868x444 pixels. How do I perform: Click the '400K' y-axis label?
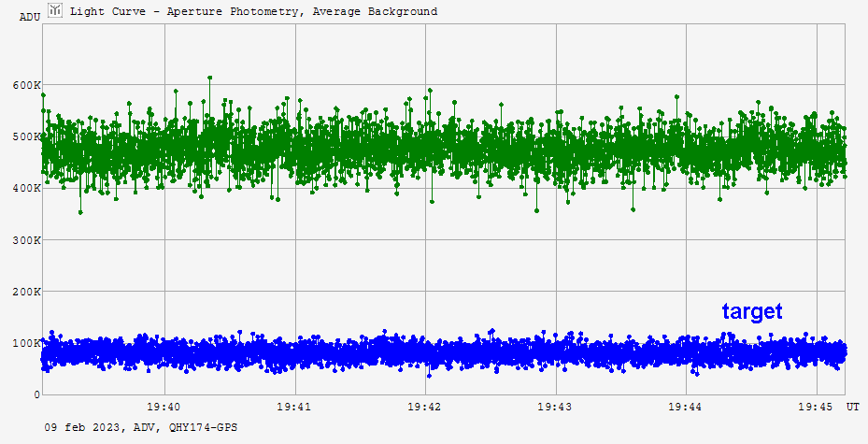click(x=26, y=188)
